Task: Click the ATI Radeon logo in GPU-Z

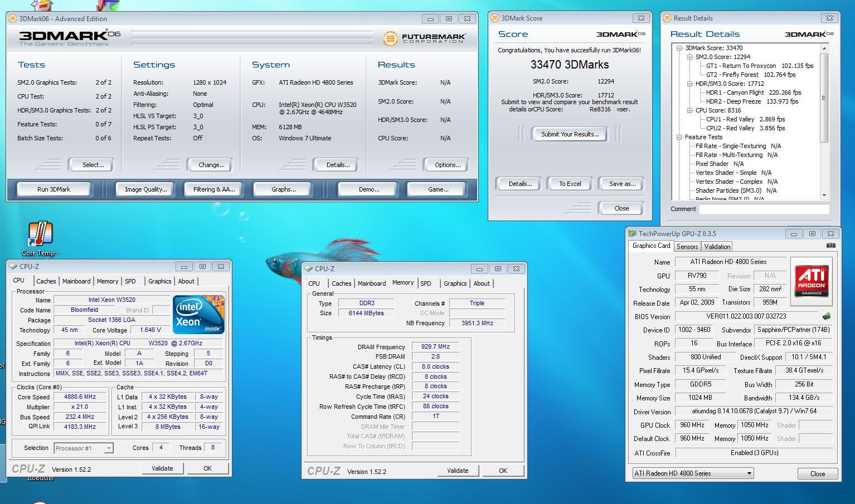Action: [811, 281]
